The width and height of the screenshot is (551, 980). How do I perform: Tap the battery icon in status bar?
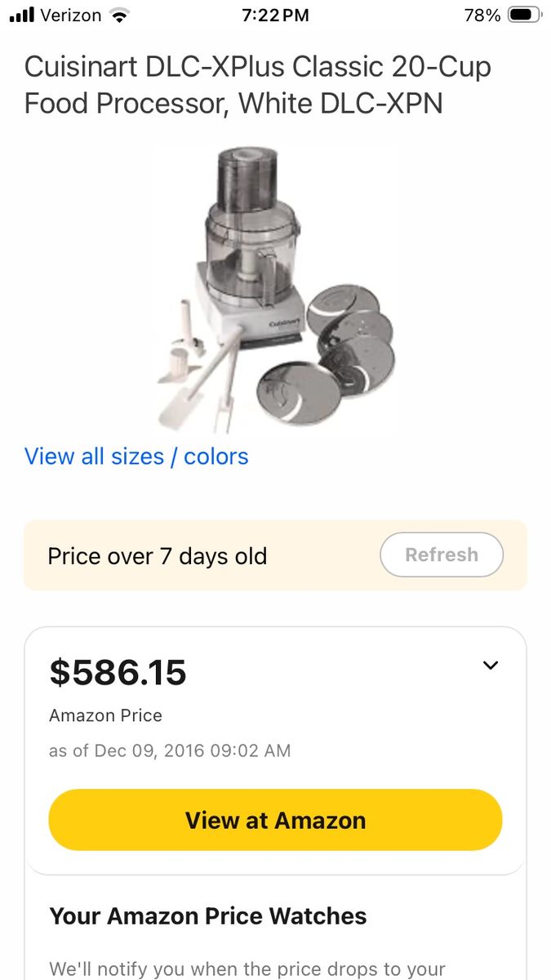pyautogui.click(x=523, y=15)
